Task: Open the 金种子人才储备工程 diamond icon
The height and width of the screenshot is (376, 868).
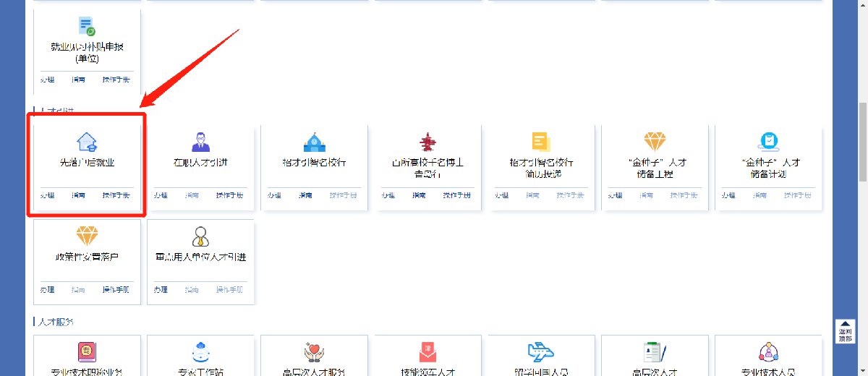Action: (654, 141)
